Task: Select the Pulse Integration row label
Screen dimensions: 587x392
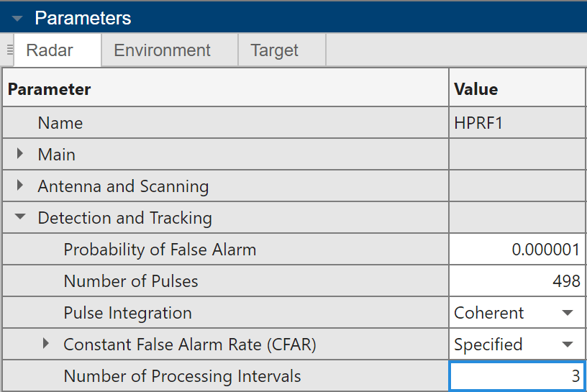Action: [x=128, y=313]
